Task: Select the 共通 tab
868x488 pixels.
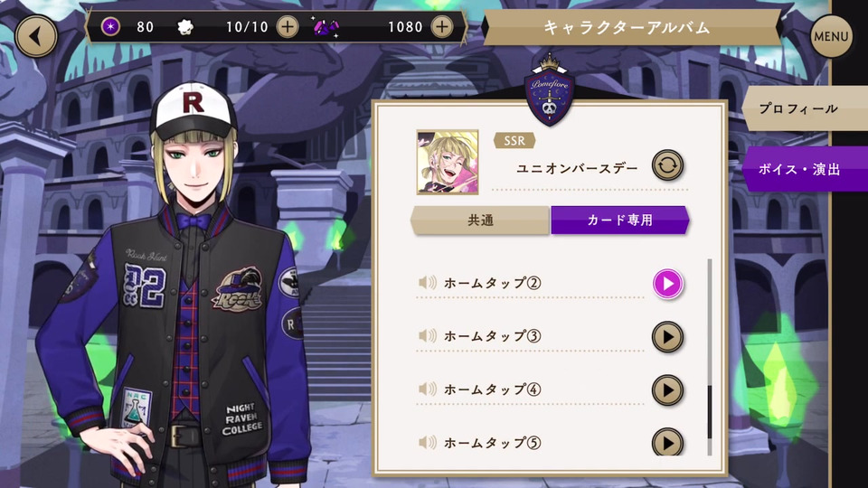Action: click(480, 221)
